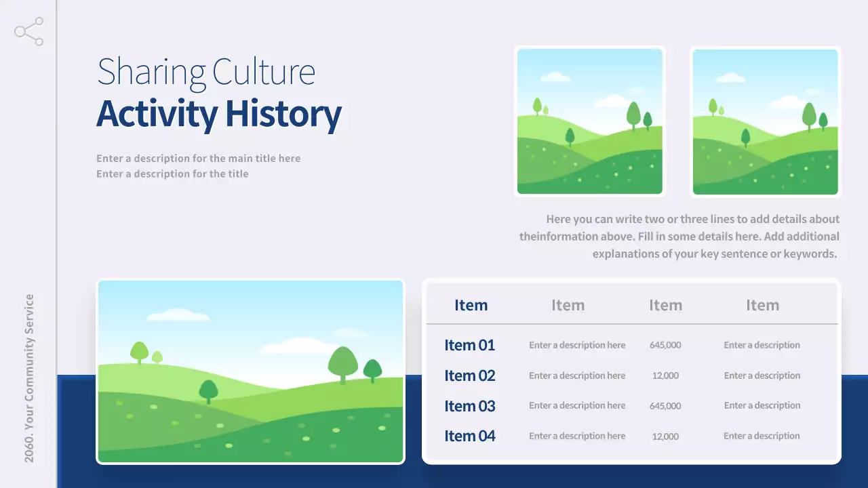Click the last-column description in Item 03 row
868x488 pixels.
[x=762, y=405]
